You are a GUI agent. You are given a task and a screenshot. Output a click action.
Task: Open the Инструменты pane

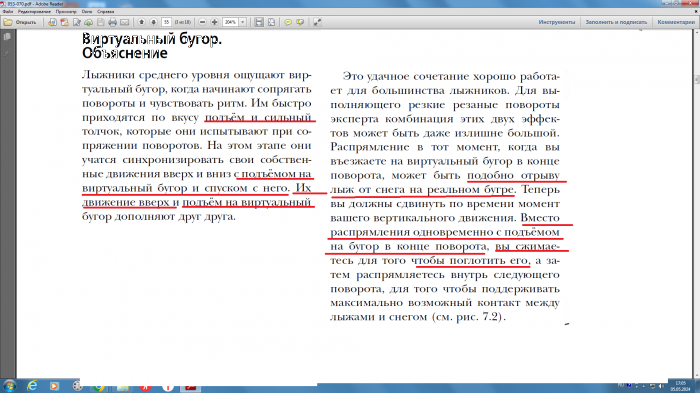556,22
